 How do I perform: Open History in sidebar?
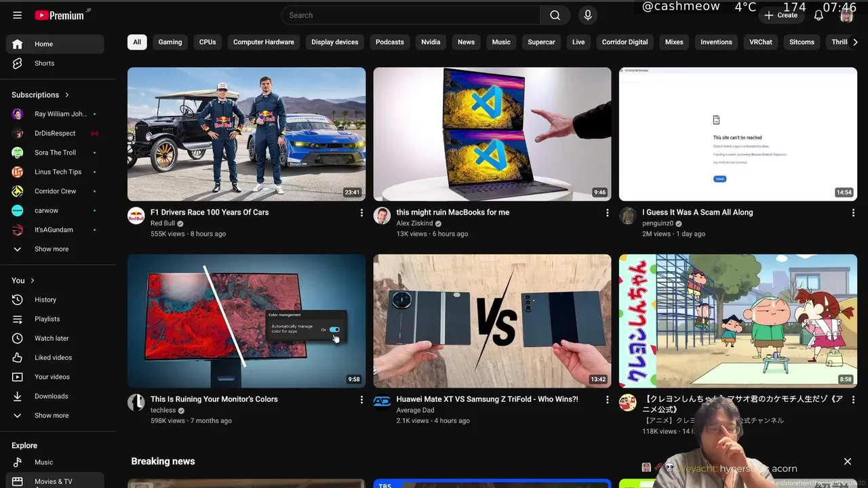tap(56, 300)
